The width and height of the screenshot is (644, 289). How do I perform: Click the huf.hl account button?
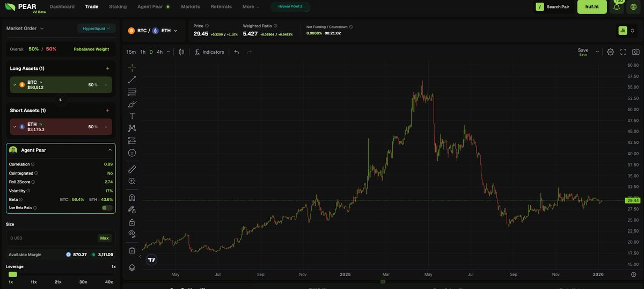pyautogui.click(x=592, y=7)
